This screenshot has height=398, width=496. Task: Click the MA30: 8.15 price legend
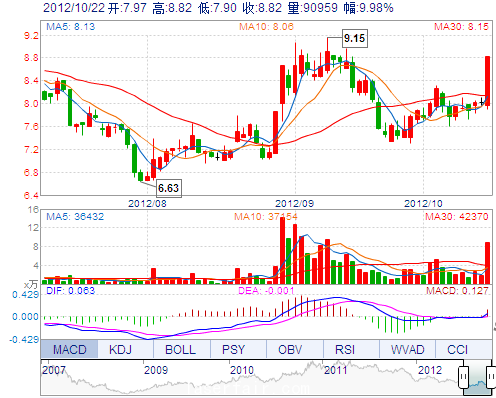point(461,27)
